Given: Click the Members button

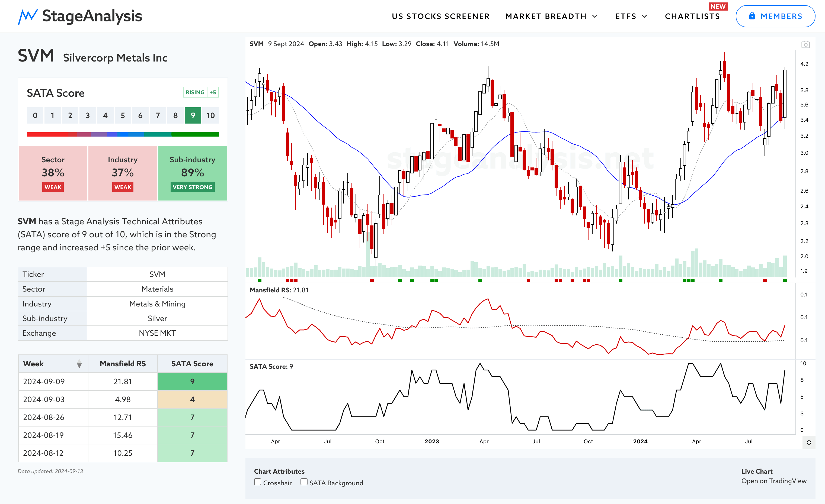Looking at the screenshot, I should (775, 16).
